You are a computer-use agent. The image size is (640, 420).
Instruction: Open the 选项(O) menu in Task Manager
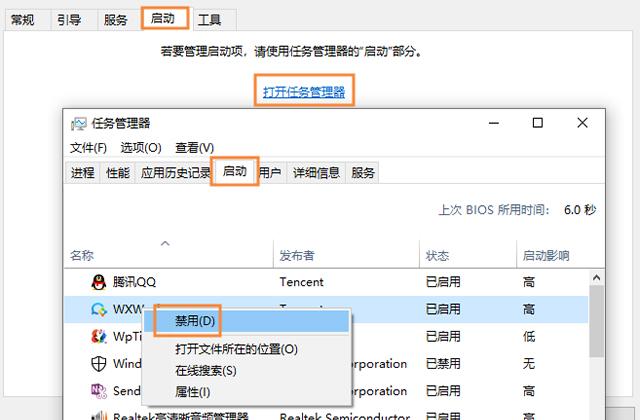pos(141,148)
